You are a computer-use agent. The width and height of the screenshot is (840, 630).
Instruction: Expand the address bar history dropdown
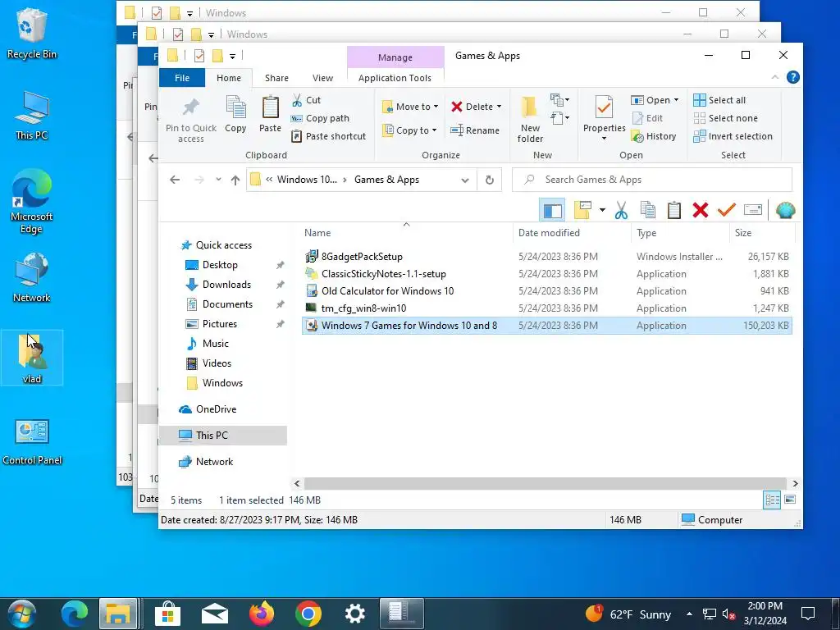coord(465,180)
